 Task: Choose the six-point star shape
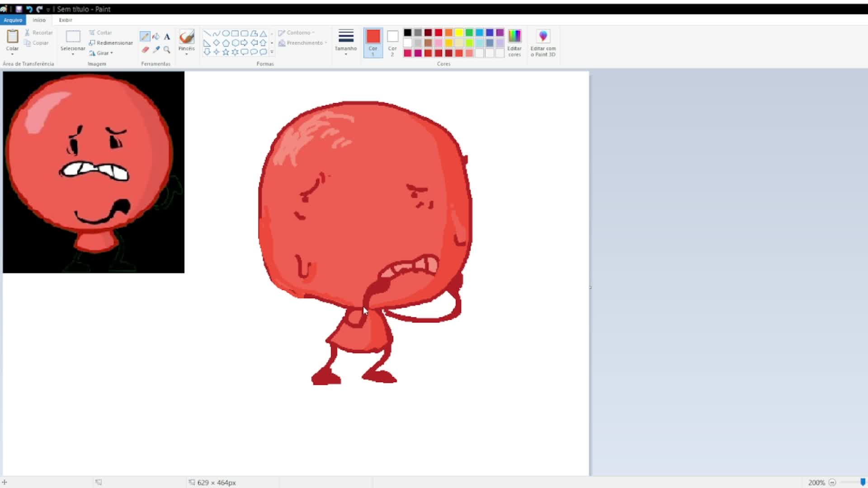tap(235, 52)
